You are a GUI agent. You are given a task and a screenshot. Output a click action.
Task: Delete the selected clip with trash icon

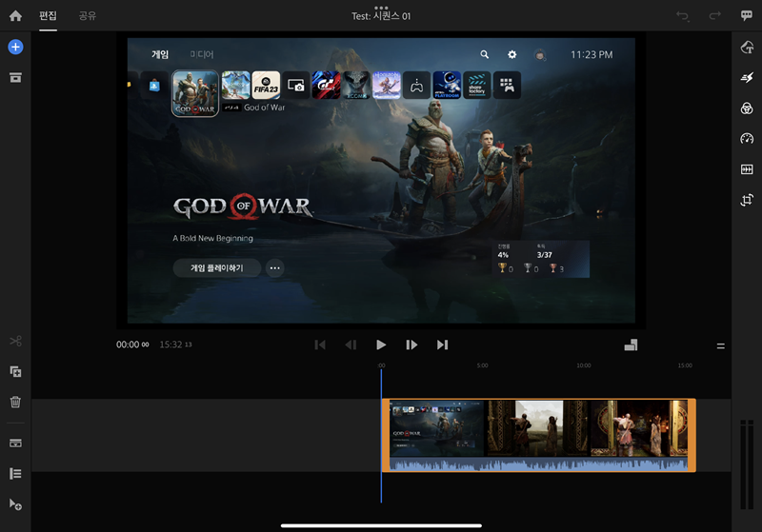15,402
